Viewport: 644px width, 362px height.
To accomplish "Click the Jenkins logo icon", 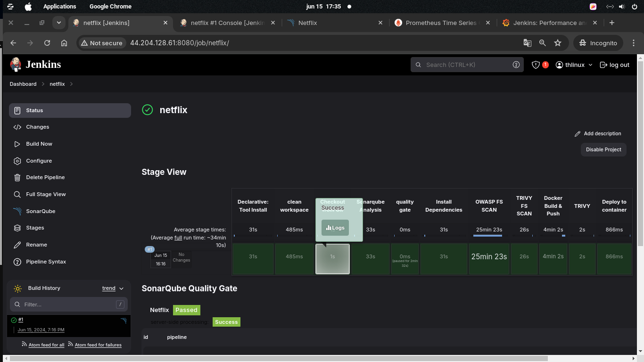I will click(16, 65).
